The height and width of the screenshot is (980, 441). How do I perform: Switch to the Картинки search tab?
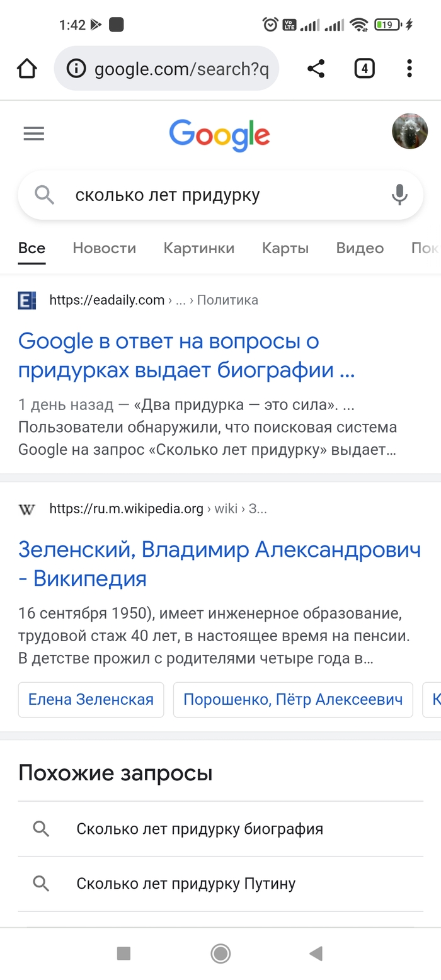point(199,248)
